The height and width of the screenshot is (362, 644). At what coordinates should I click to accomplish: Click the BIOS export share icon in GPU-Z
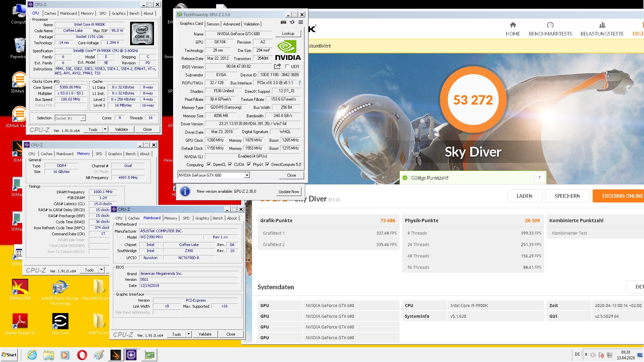point(277,66)
